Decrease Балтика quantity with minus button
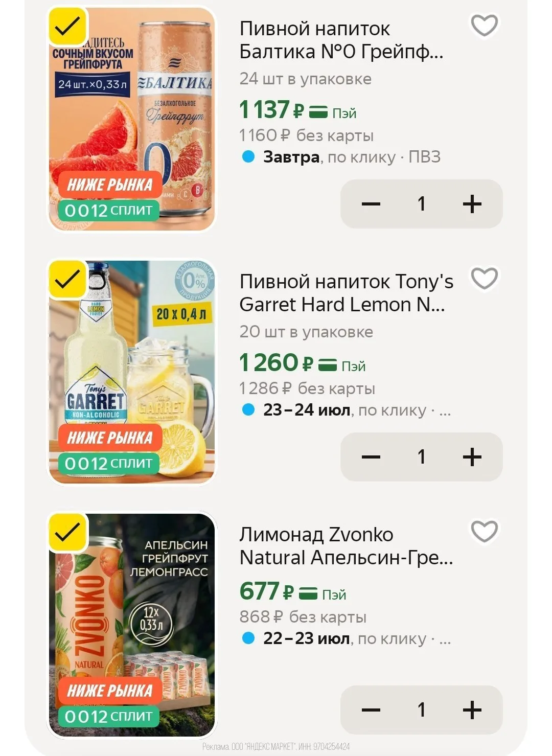552x756 pixels. tap(371, 204)
